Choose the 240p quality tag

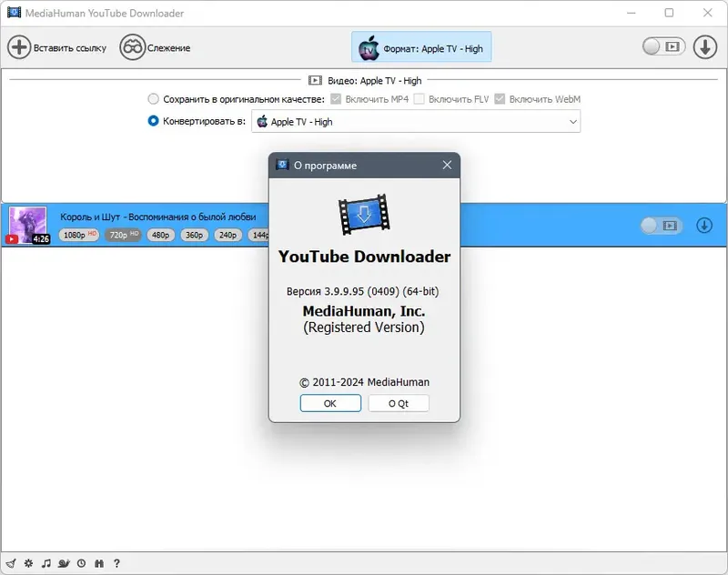point(227,236)
